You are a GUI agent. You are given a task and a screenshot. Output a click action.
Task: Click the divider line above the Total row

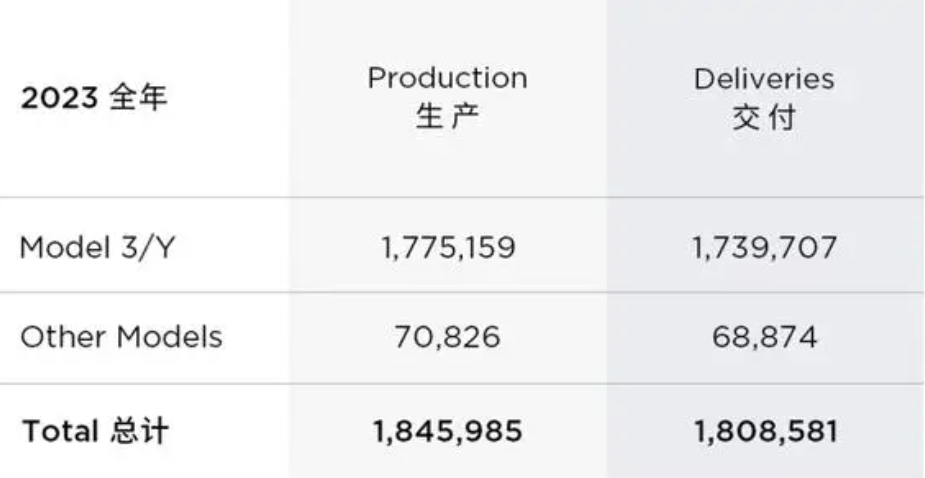[150, 384]
